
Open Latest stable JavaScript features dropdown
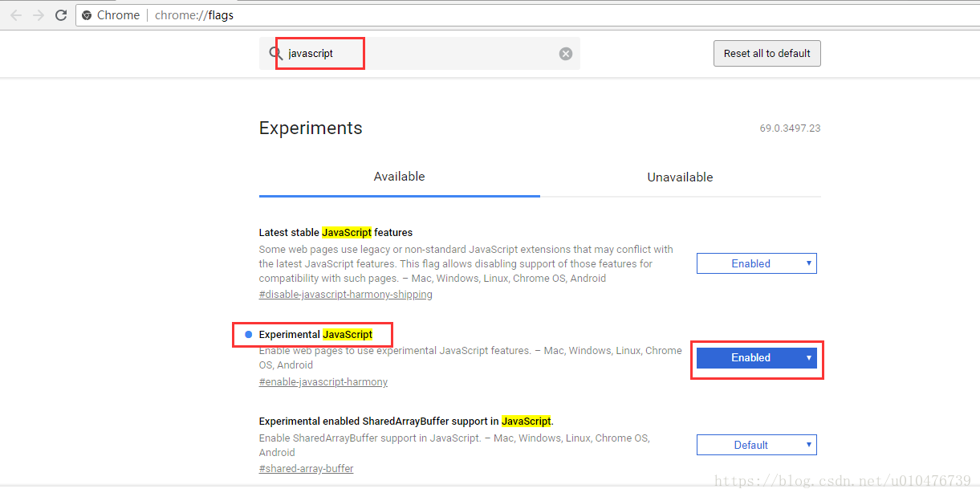point(756,263)
